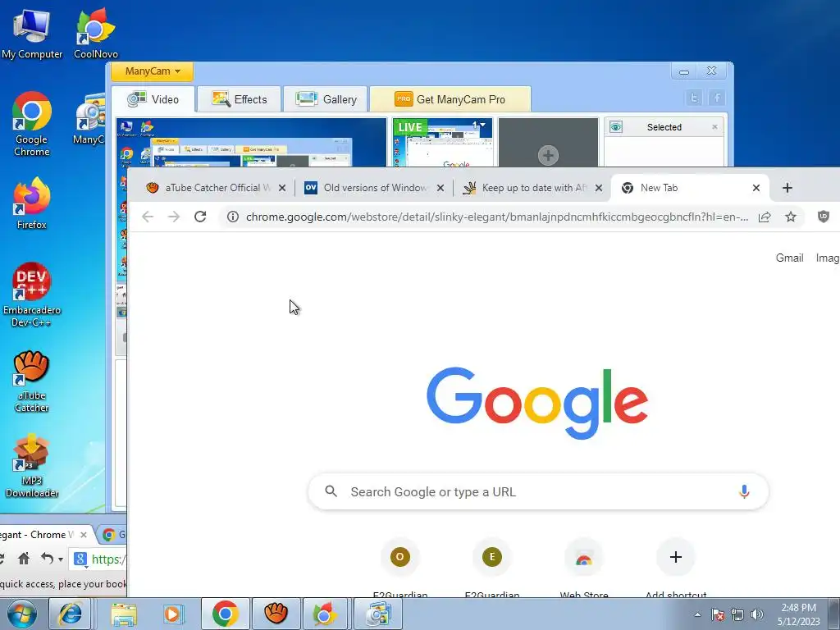840x630 pixels.
Task: Open CoolNovo search engine dropdown
Action: click(x=80, y=559)
